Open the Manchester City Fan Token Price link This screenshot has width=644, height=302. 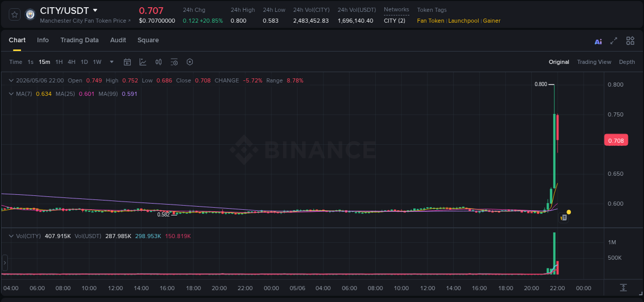tap(85, 21)
